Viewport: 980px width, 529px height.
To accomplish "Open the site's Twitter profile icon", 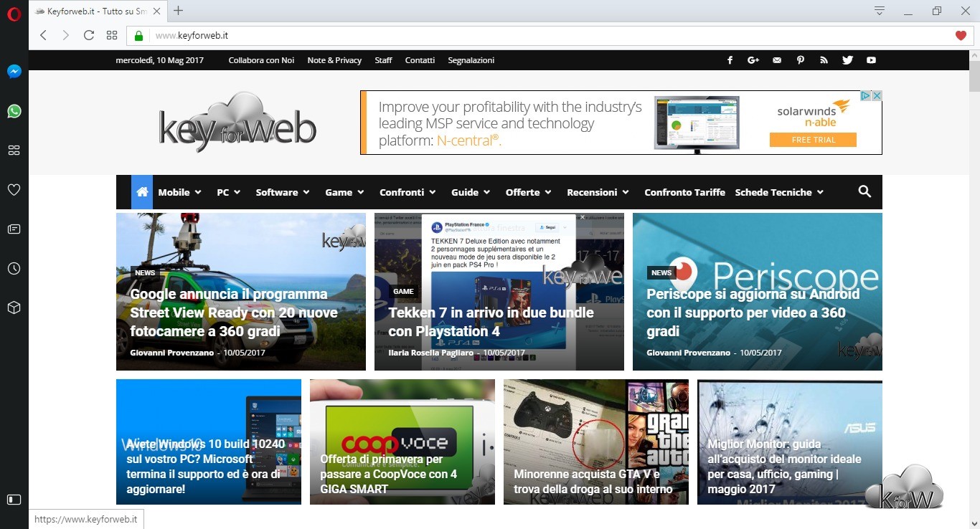I will (847, 60).
